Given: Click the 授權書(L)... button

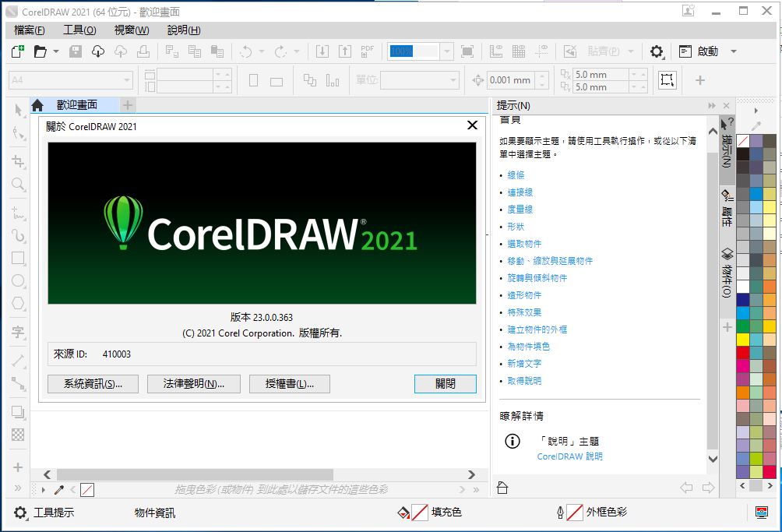Looking at the screenshot, I should [x=289, y=384].
